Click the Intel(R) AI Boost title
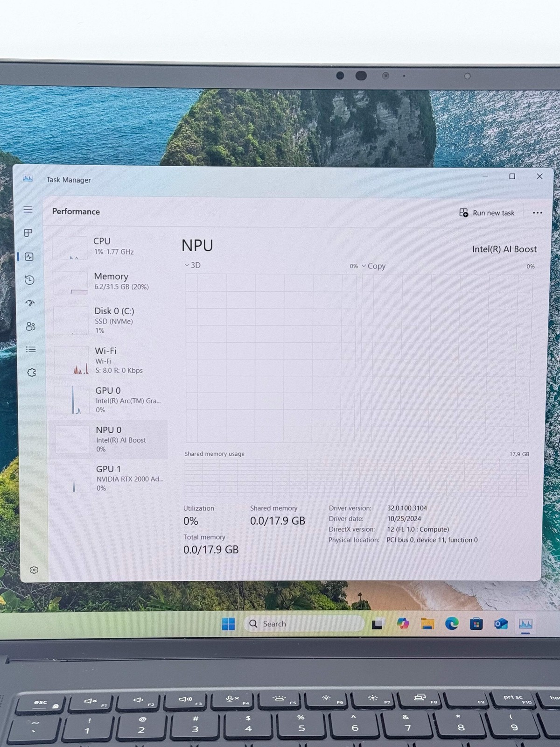560x747 pixels. point(504,249)
